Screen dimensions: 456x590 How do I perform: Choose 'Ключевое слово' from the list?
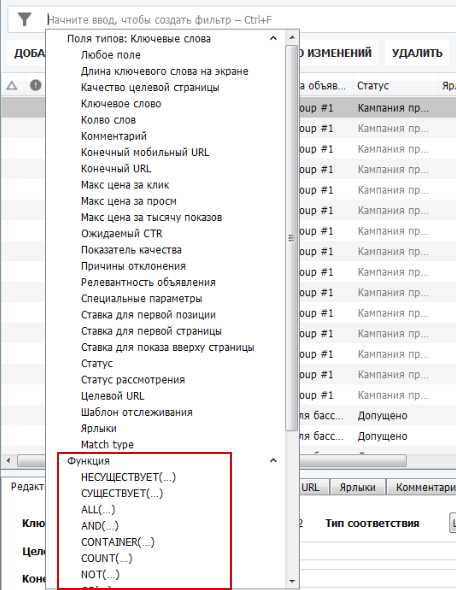pyautogui.click(x=121, y=103)
